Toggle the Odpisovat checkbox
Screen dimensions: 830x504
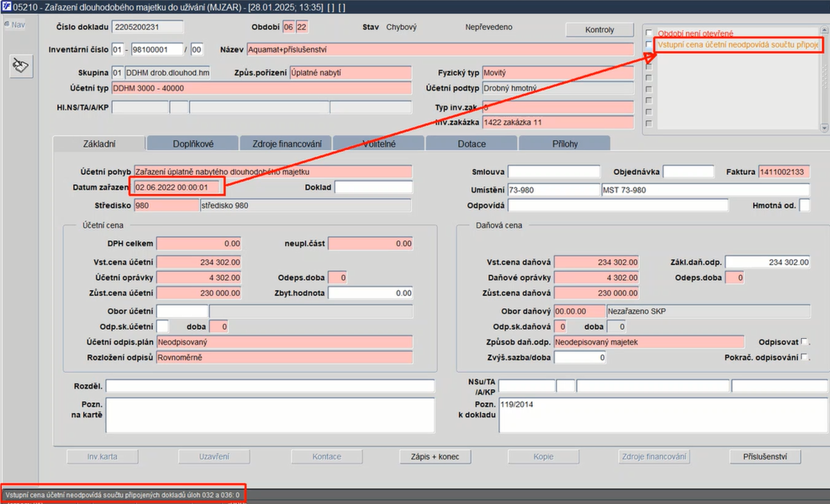tap(804, 341)
